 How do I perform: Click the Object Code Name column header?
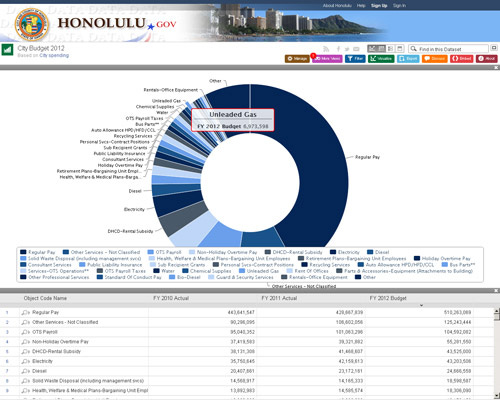click(45, 298)
